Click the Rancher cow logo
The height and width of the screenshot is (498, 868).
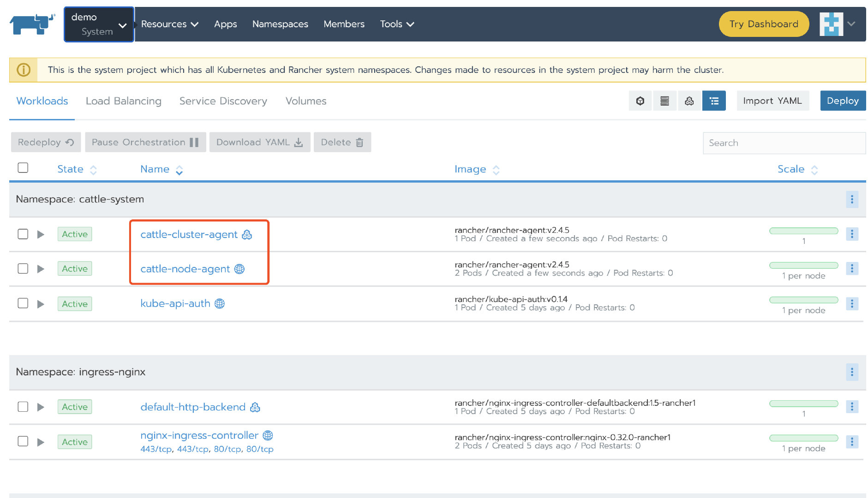coord(32,24)
